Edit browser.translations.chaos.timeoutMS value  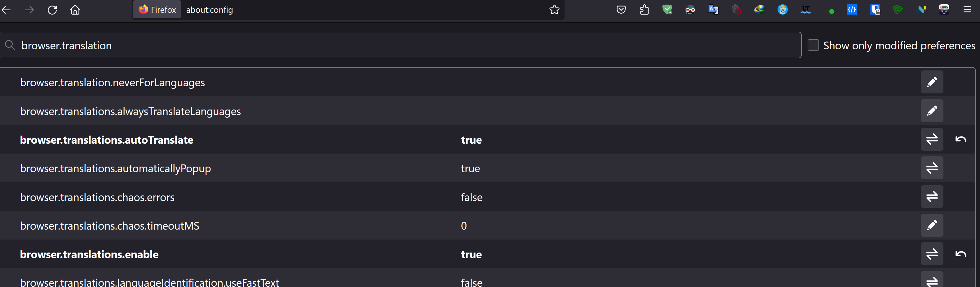932,225
